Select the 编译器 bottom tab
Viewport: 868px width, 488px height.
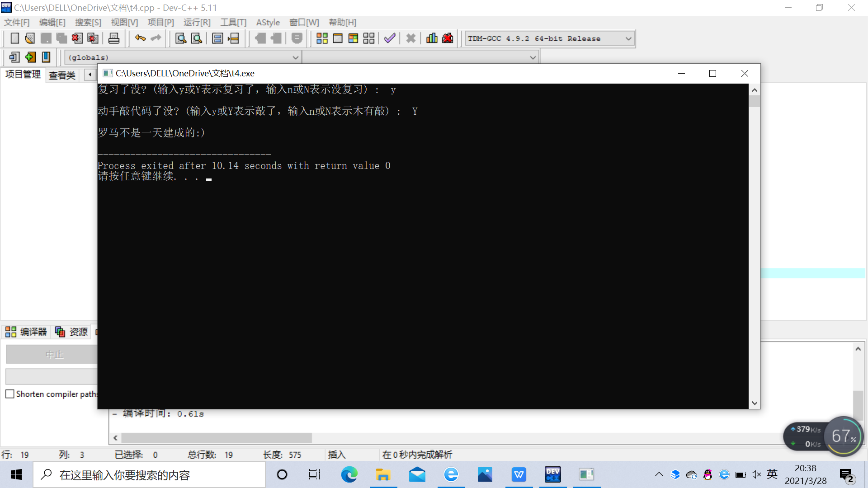26,332
